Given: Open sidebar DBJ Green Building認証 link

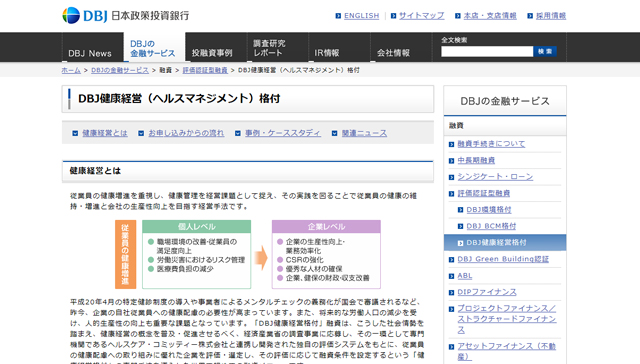Looking at the screenshot, I should [503, 259].
